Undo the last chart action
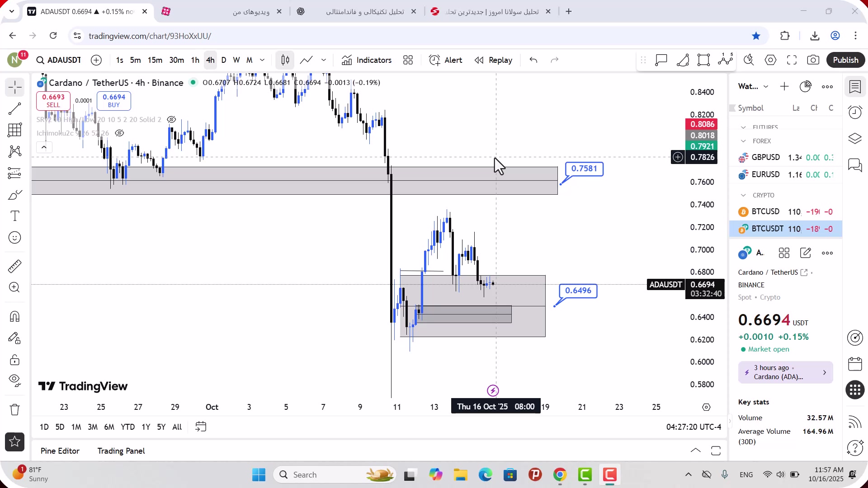The image size is (868, 488). pyautogui.click(x=533, y=60)
